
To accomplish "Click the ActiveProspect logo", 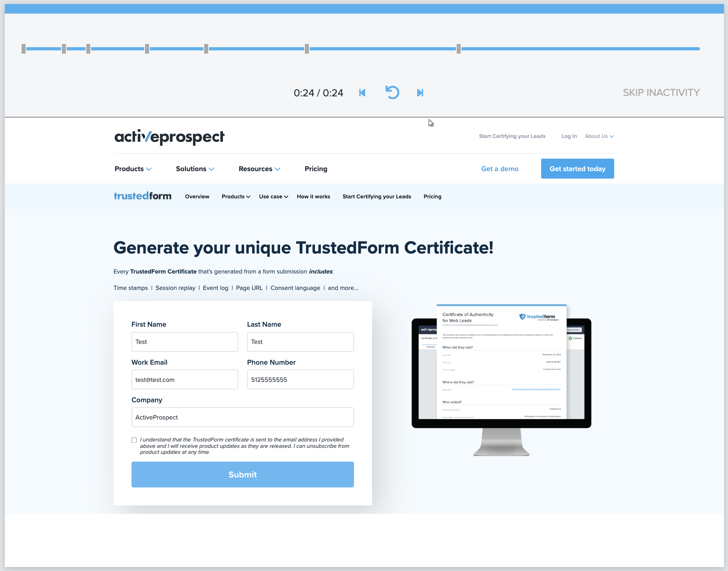I will coord(169,137).
